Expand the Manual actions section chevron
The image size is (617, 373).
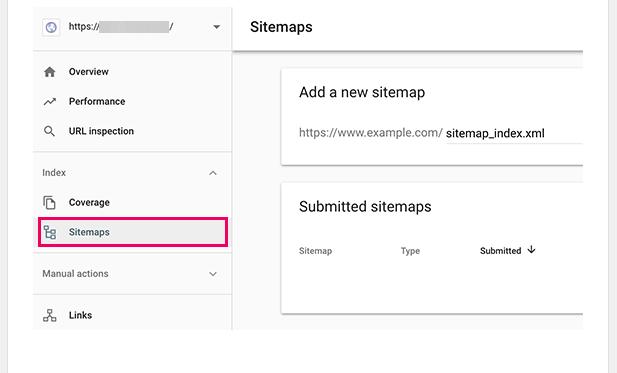point(213,274)
